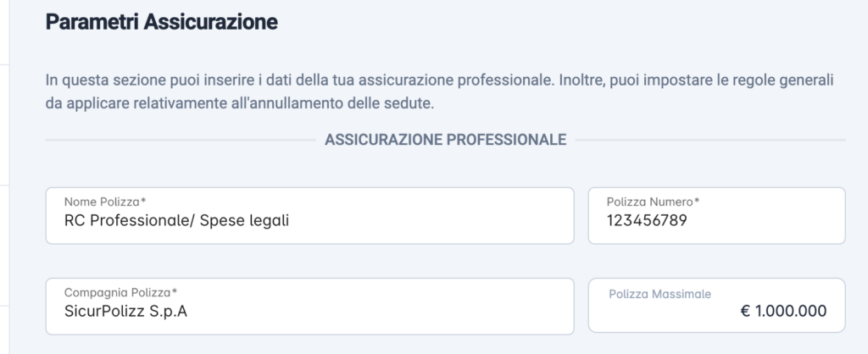Place cursor in the '123456789' policy number
The image size is (868, 354).
tap(647, 221)
